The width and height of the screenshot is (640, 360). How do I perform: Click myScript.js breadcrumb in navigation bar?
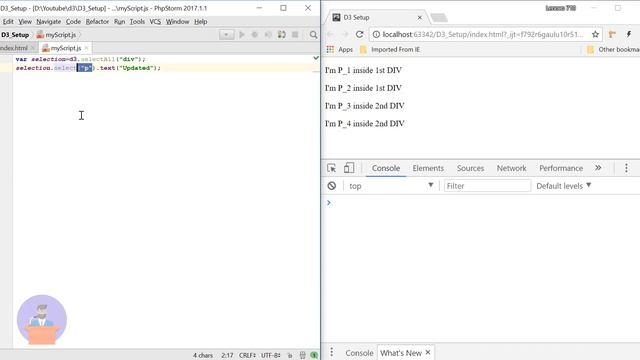pos(56,35)
